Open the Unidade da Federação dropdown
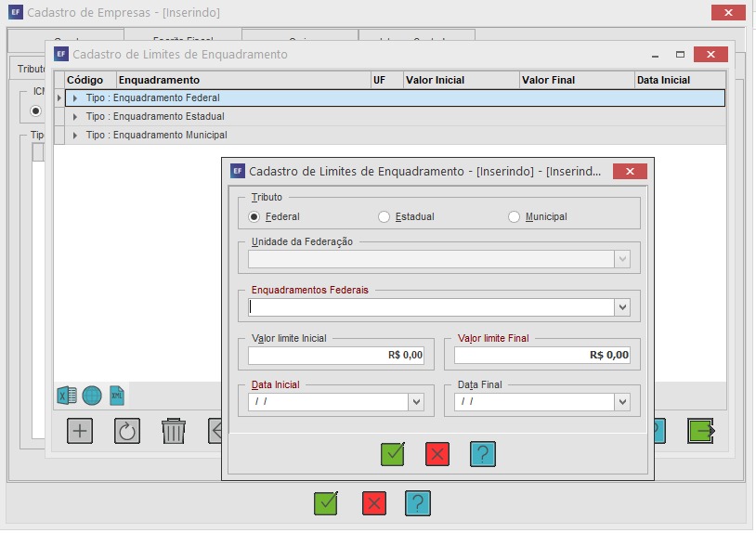 [622, 259]
